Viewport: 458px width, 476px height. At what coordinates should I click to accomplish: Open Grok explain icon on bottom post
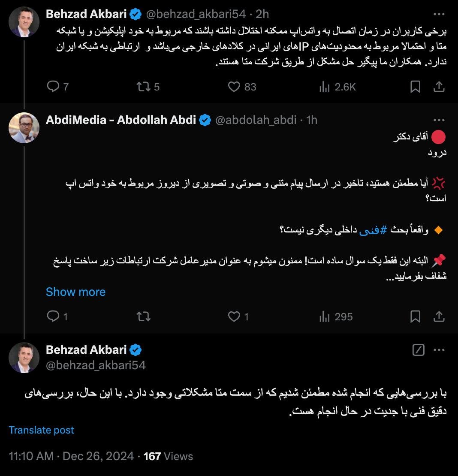[418, 350]
